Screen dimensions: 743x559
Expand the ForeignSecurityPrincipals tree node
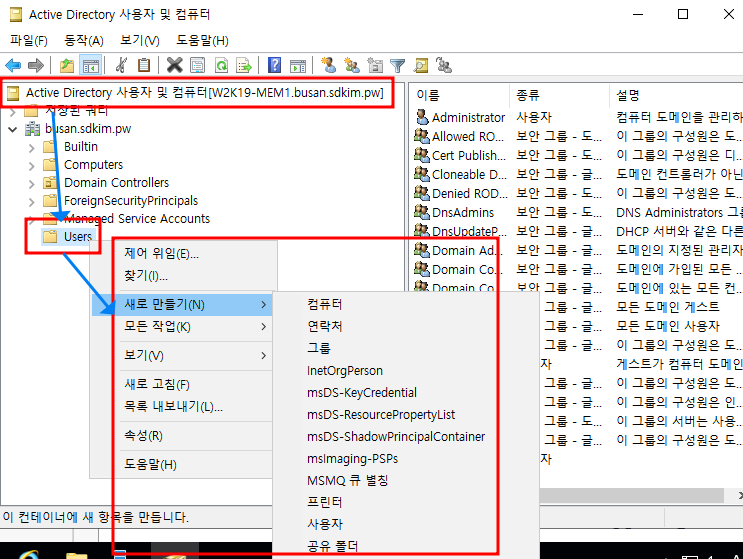click(x=31, y=202)
